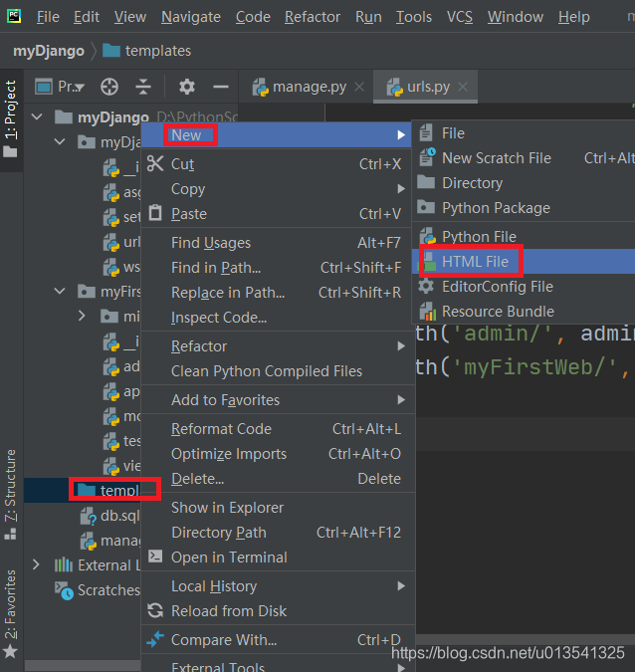Image resolution: width=635 pixels, height=672 pixels.
Task: Open the File menu
Action: click(x=48, y=17)
